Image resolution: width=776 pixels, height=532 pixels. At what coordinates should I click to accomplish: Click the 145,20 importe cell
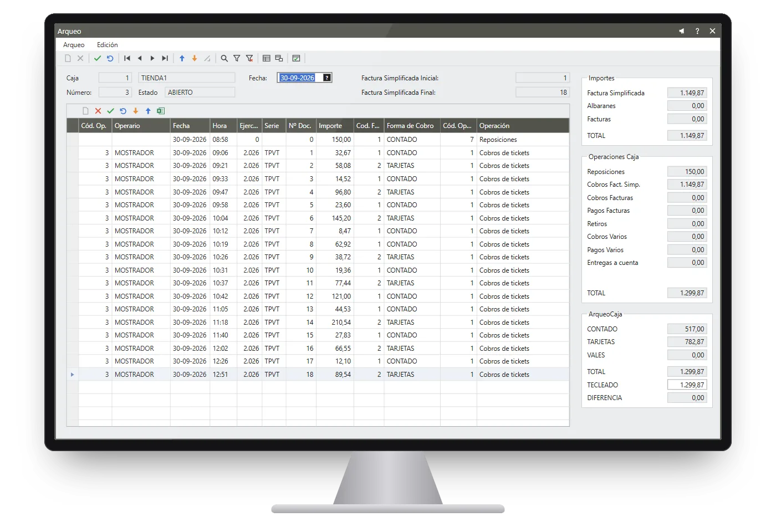tap(335, 218)
